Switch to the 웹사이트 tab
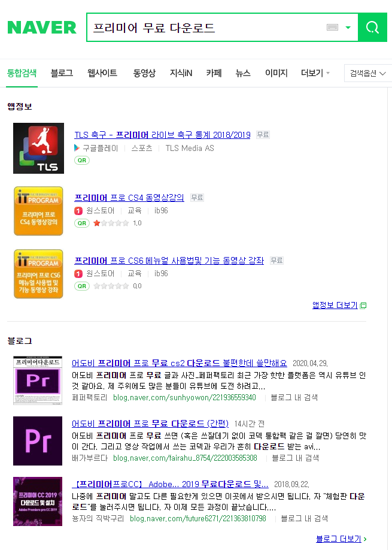Image resolution: width=392 pixels, height=550 pixels. (102, 73)
